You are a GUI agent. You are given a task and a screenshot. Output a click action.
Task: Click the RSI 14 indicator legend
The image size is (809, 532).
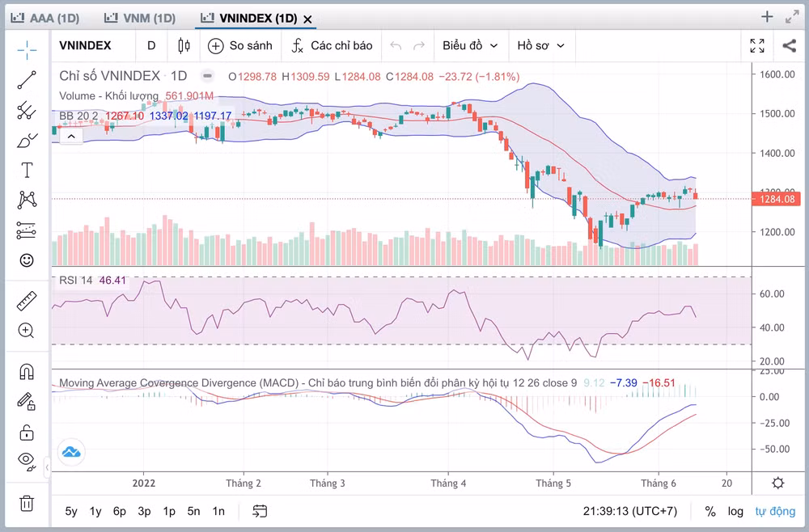76,281
